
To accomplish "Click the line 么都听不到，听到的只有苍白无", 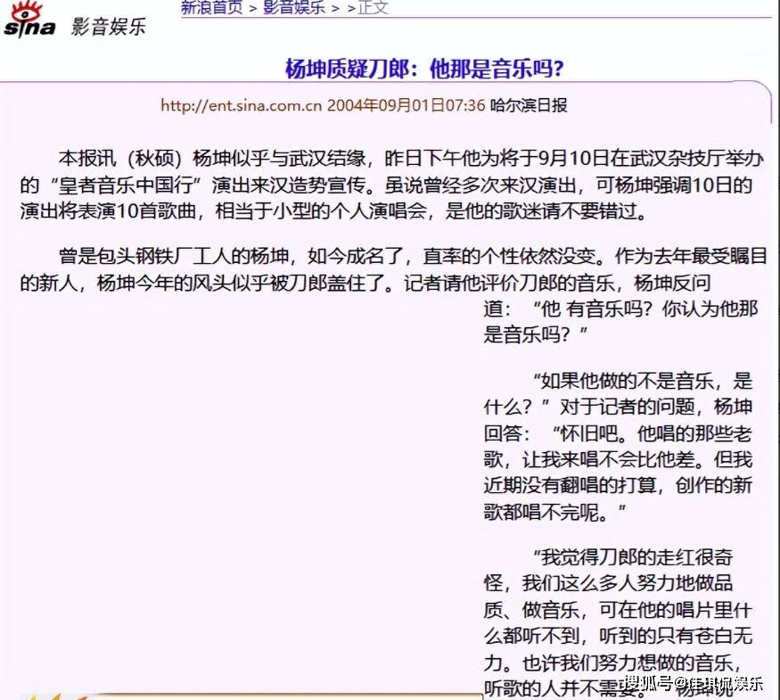I will point(618,635).
